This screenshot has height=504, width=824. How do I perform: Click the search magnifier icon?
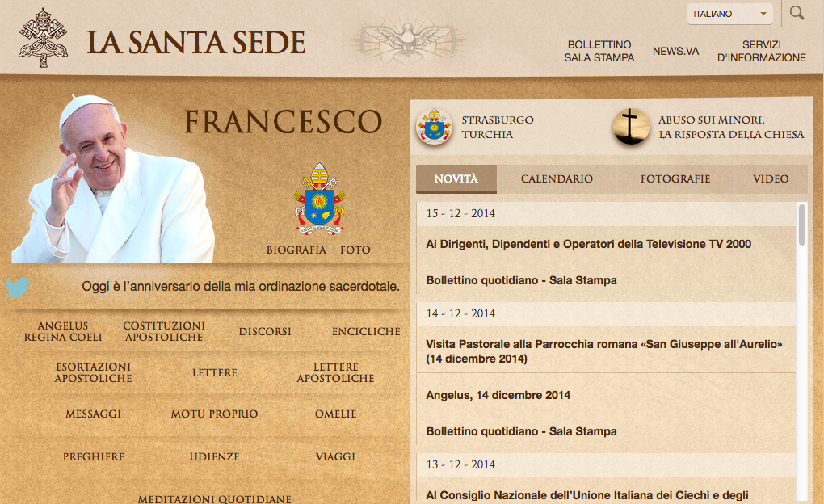coord(797,13)
